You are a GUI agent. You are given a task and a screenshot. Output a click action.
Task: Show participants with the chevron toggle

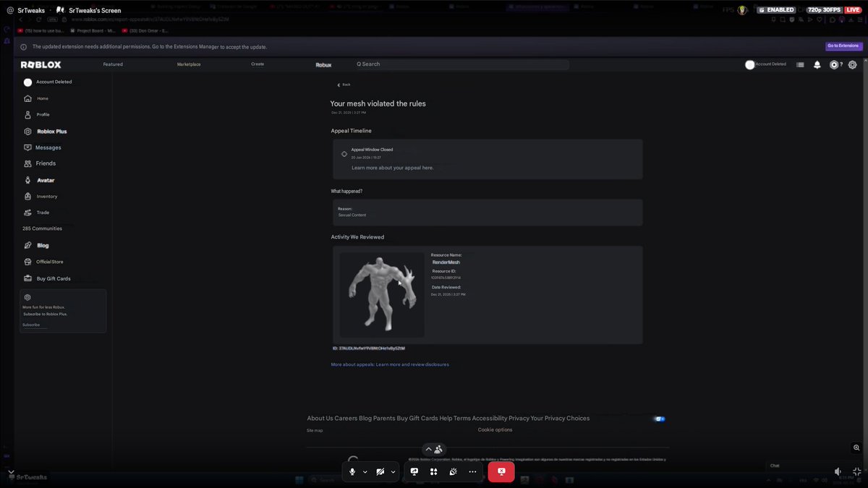click(434, 450)
